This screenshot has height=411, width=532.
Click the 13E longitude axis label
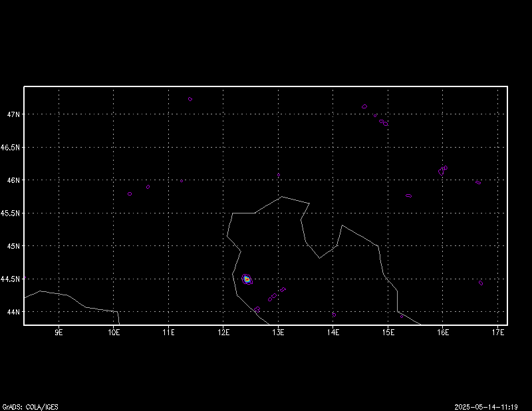click(278, 333)
